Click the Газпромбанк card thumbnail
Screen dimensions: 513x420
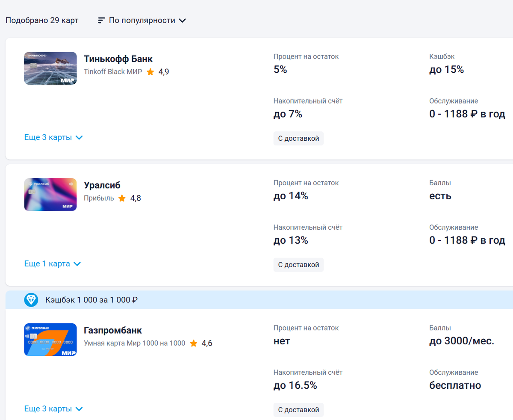click(x=50, y=340)
